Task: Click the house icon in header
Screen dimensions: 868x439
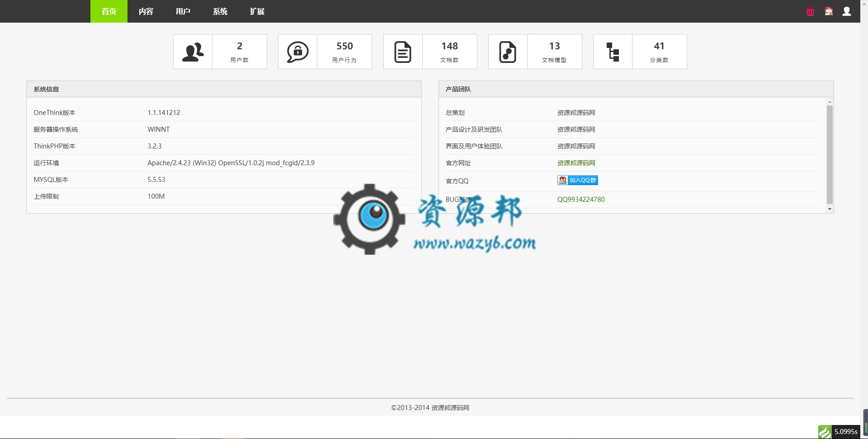Action: (x=829, y=11)
